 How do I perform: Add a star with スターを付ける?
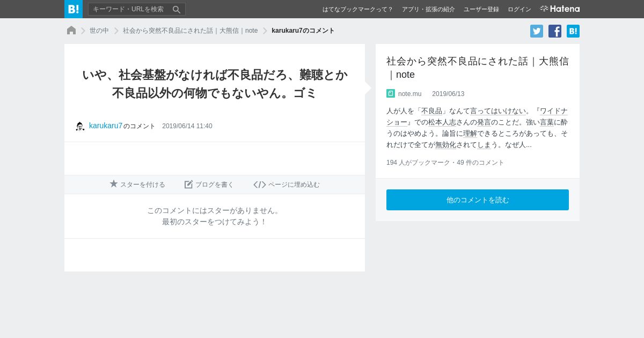click(x=137, y=184)
